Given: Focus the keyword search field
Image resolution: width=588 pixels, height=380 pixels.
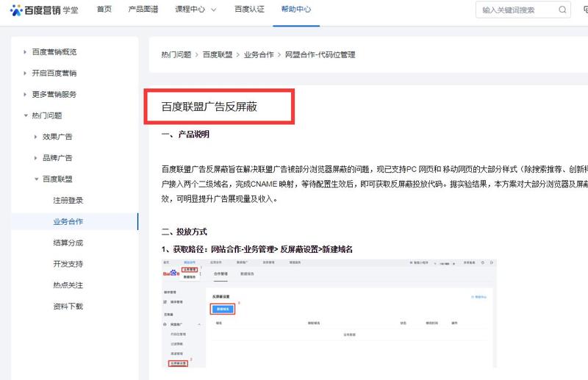Looking at the screenshot, I should pos(523,10).
